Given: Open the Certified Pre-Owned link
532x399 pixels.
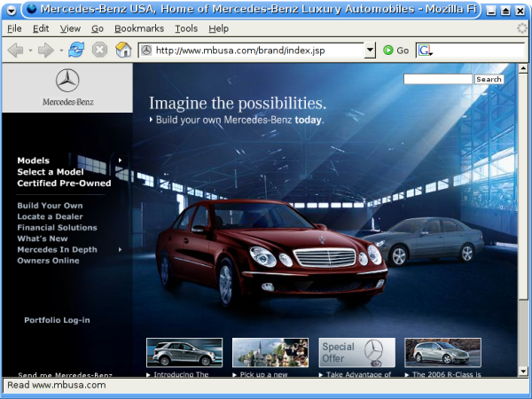Looking at the screenshot, I should [x=64, y=184].
